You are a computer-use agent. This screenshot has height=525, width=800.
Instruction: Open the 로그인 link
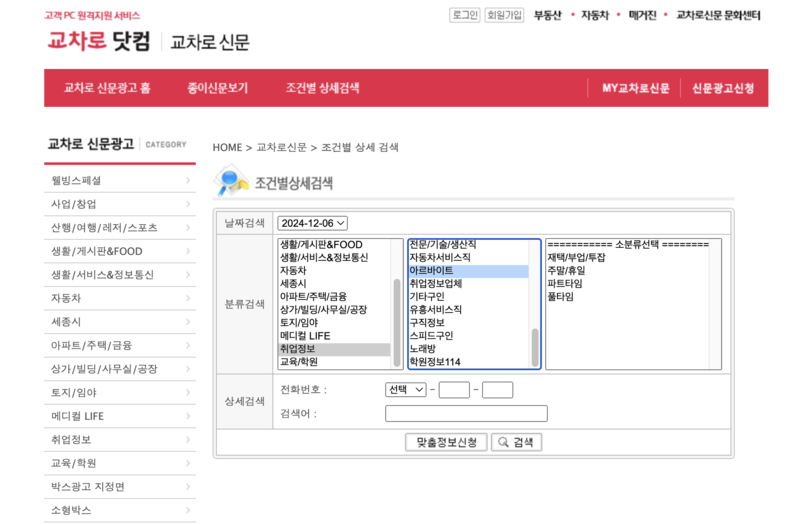465,15
